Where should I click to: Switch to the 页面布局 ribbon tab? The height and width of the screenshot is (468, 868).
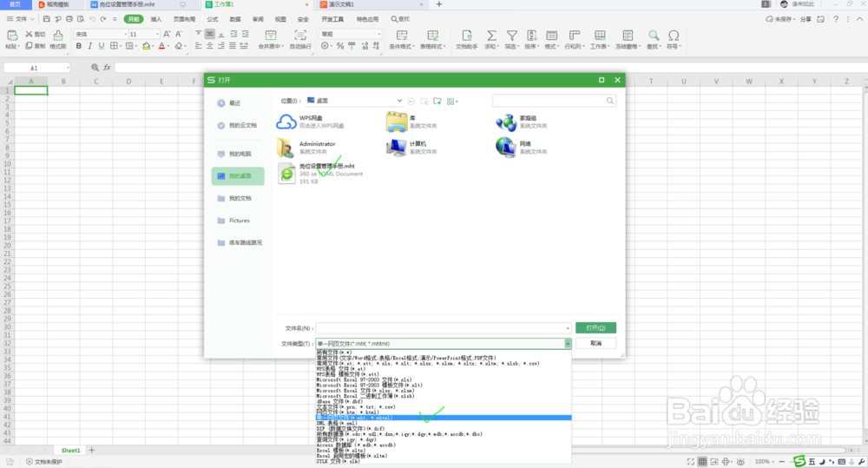point(184,19)
